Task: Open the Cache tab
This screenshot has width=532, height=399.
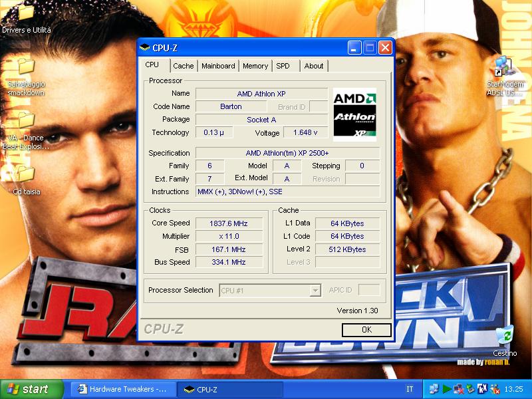Action: 184,66
